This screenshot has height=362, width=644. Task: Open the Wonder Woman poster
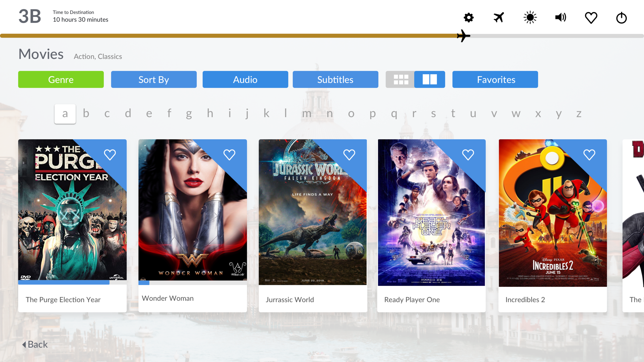193,210
